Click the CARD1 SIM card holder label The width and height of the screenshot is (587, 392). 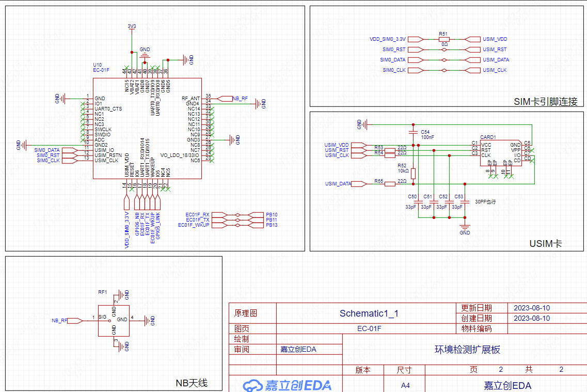488,137
